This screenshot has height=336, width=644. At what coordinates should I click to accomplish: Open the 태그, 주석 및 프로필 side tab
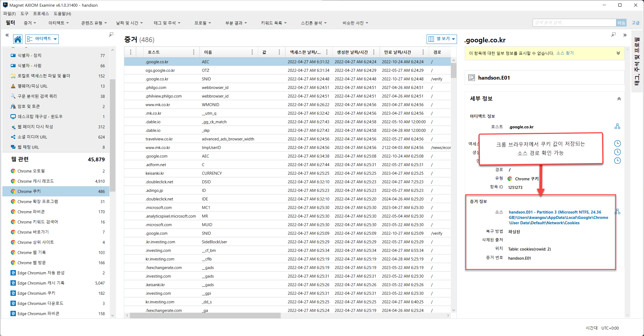[637, 61]
